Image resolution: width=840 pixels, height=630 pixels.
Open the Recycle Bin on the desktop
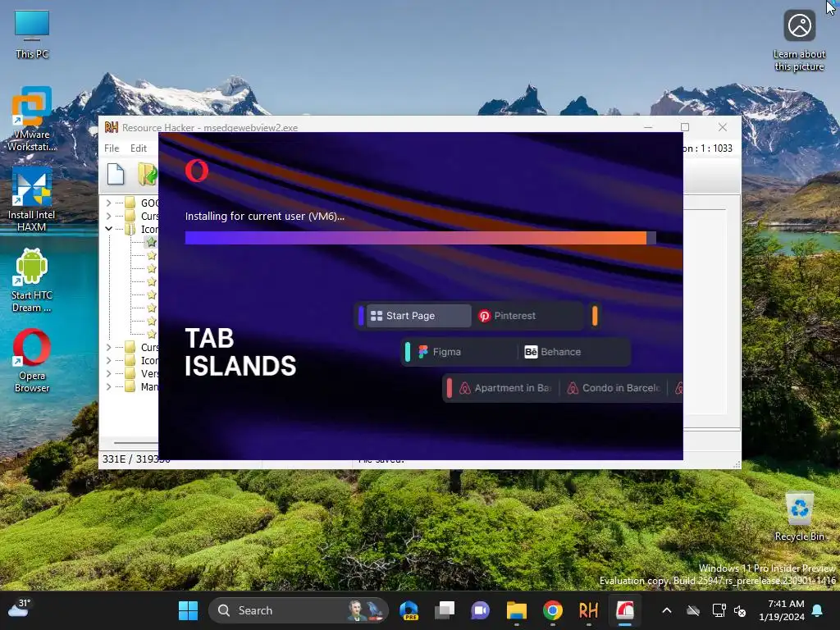(799, 517)
